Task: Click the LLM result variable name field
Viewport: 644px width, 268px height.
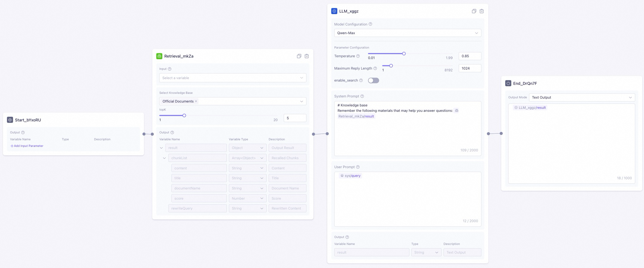Action: click(x=372, y=252)
